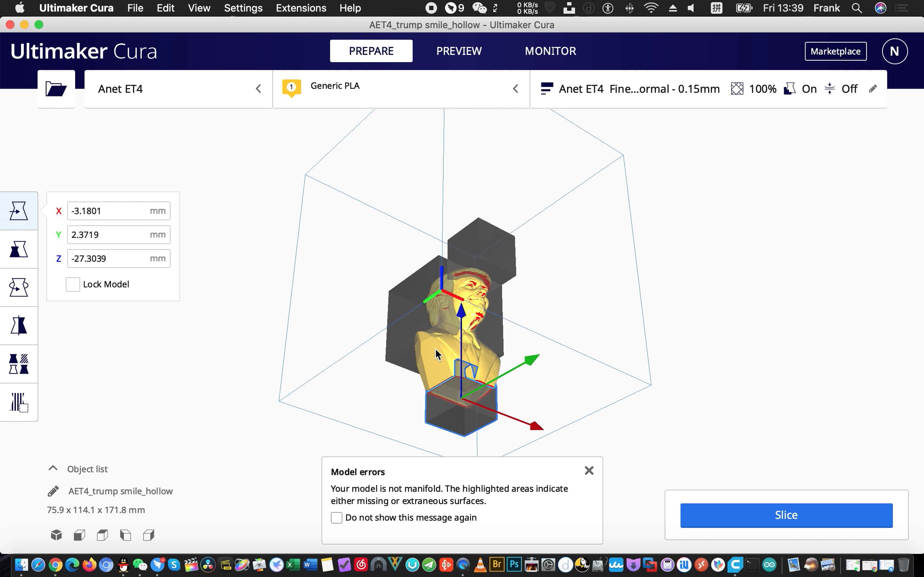
Task: Open the File menu
Action: (x=135, y=8)
